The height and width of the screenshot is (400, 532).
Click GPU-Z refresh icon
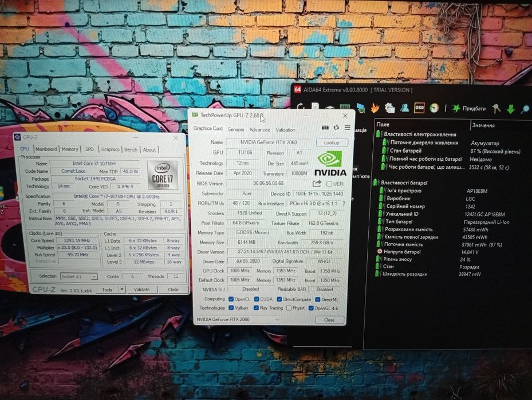tap(336, 128)
